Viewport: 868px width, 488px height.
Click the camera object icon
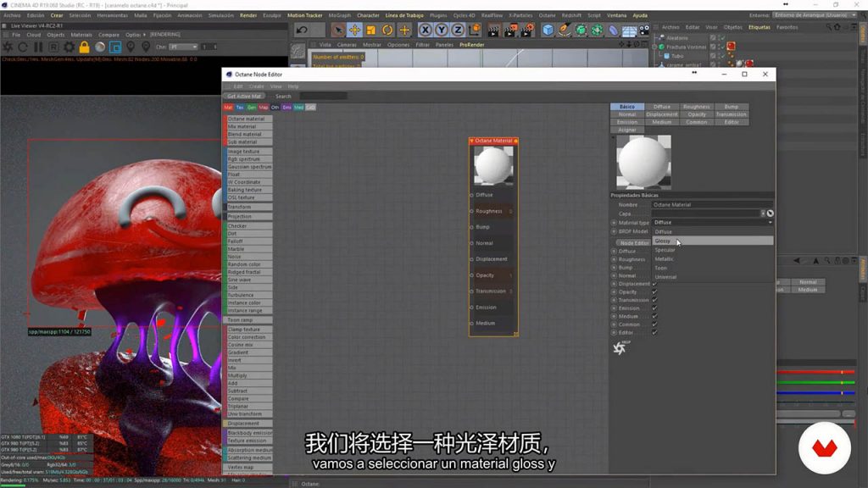[644, 30]
